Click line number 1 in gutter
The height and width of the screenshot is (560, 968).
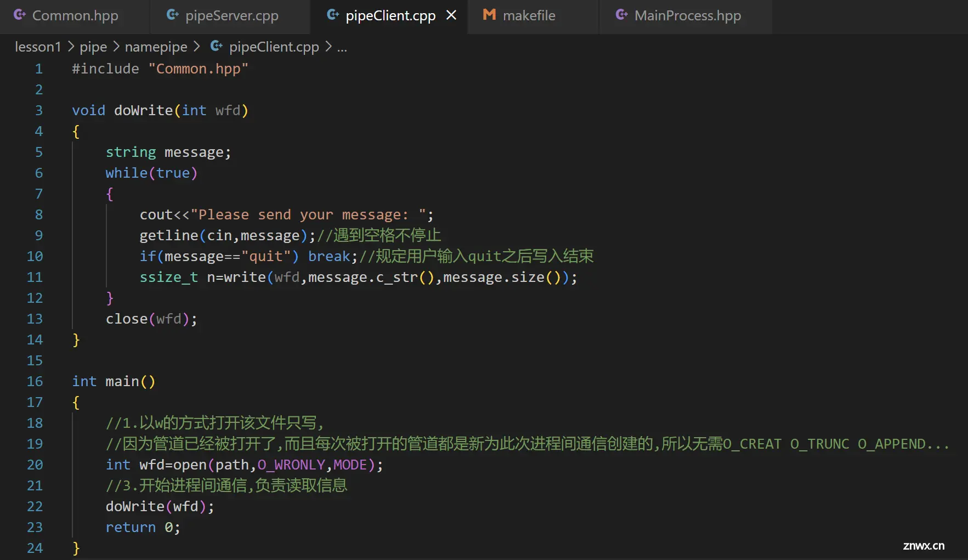(38, 69)
